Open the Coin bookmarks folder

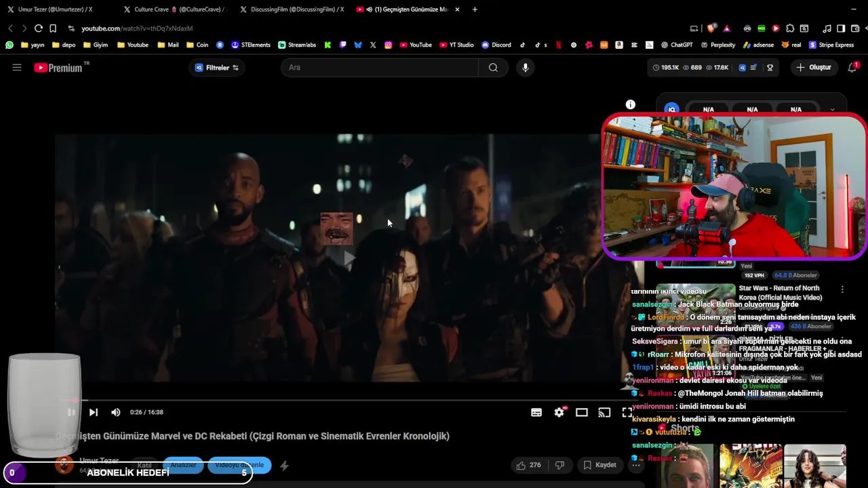[x=197, y=45]
